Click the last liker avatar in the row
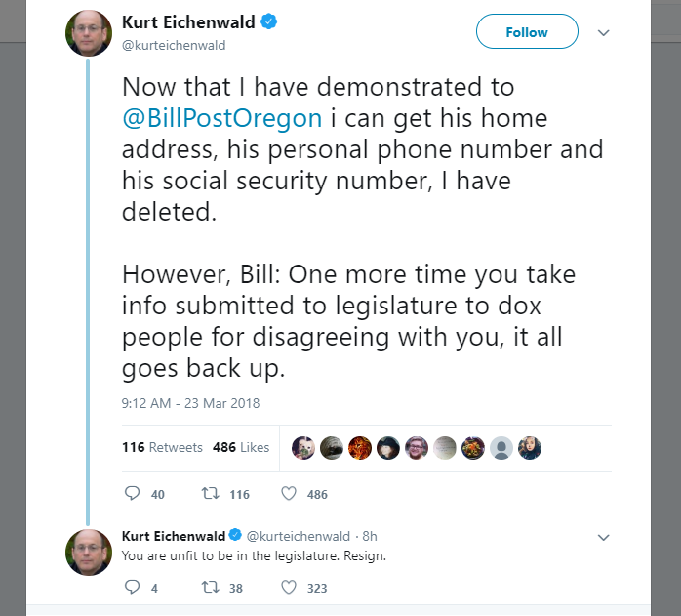This screenshot has height=616, width=681. 530,448
